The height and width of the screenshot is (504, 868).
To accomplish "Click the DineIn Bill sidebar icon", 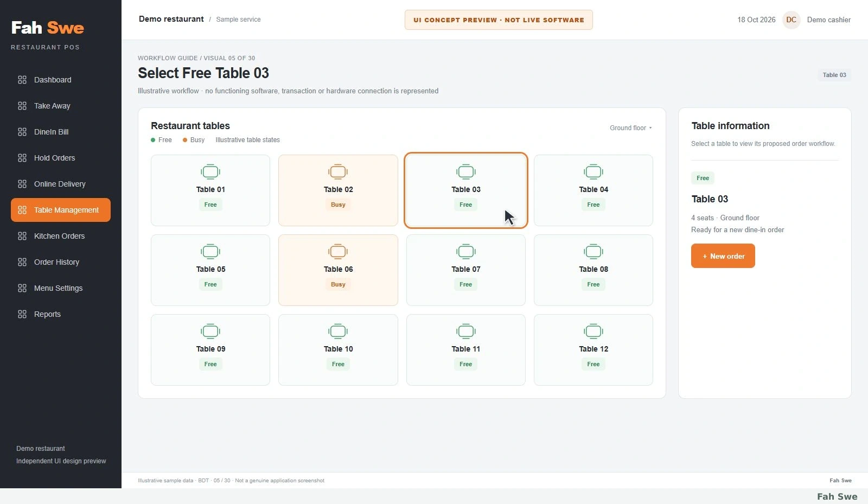I will (x=22, y=132).
